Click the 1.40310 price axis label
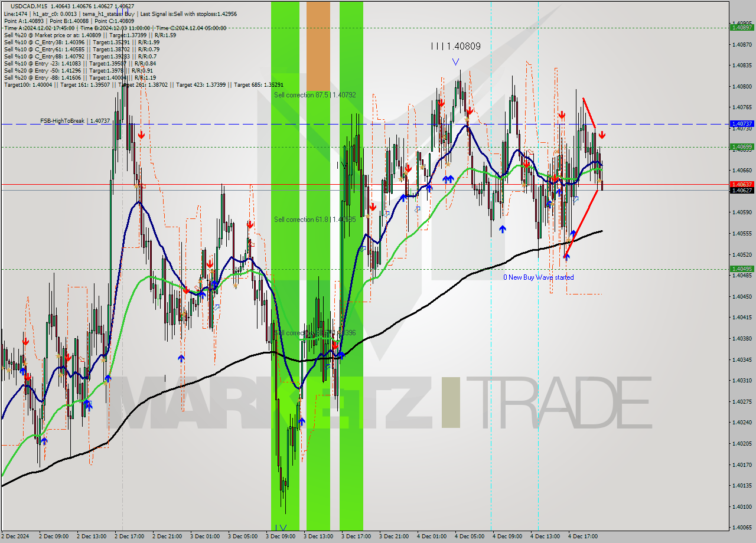Screen dimensions: 756x543 coord(742,380)
